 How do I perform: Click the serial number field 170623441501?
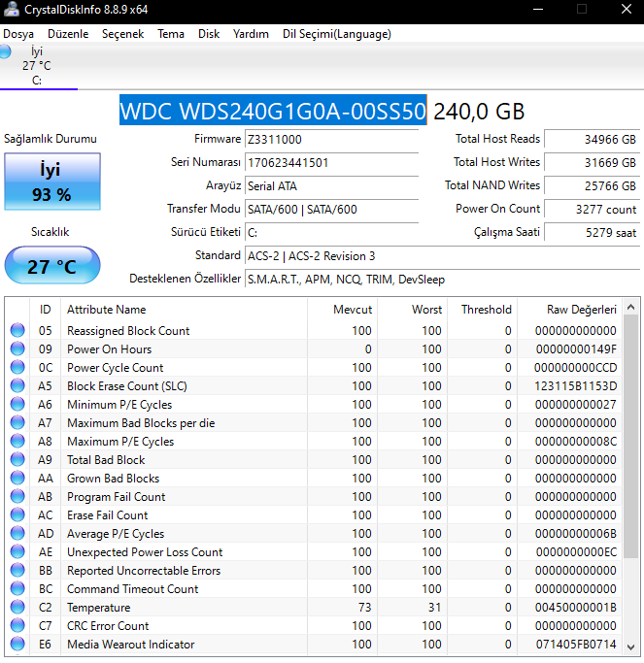[x=332, y=163]
